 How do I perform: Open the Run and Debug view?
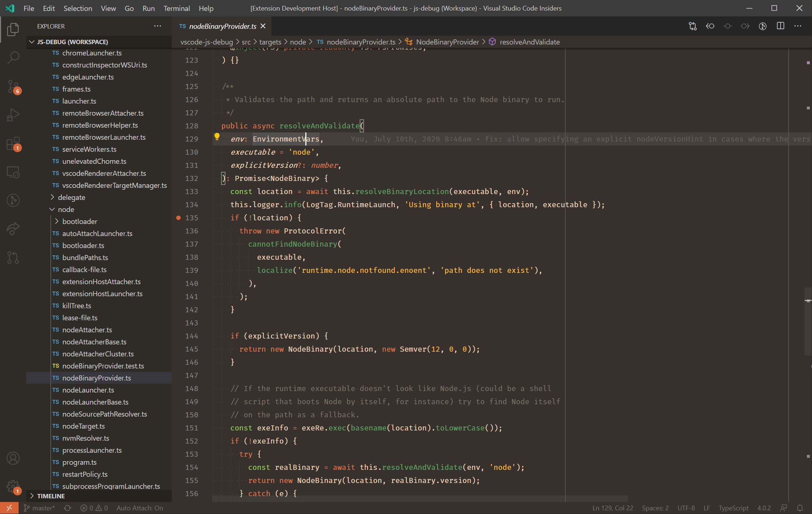tap(13, 115)
